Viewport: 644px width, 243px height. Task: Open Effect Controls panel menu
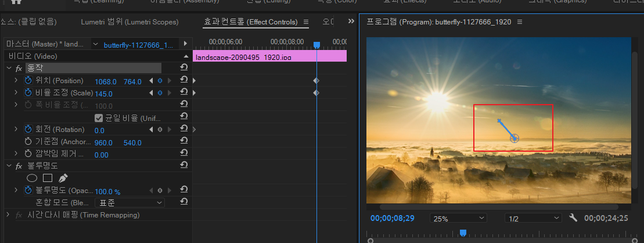click(x=305, y=22)
